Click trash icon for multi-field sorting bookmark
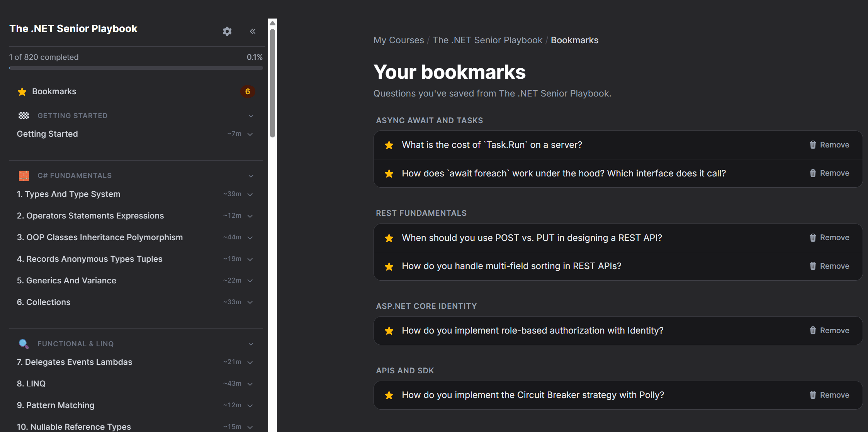 pyautogui.click(x=813, y=266)
